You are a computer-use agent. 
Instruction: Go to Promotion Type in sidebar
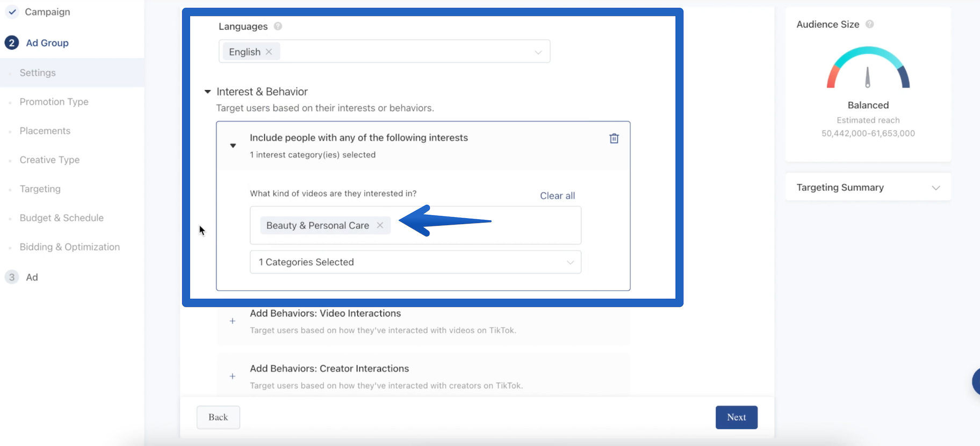tap(54, 102)
